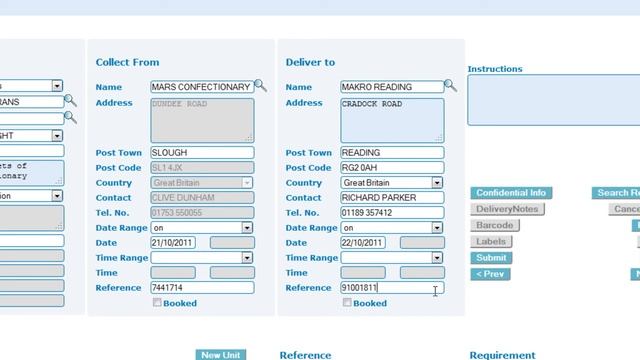Image resolution: width=640 pixels, height=360 pixels.
Task: Click Deliver to Reference field 91001811
Action: (x=392, y=288)
